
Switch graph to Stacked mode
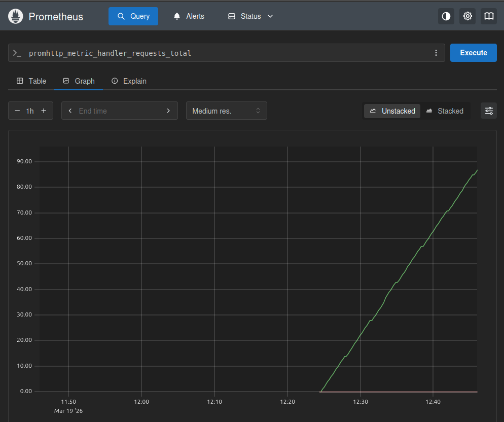(x=444, y=111)
